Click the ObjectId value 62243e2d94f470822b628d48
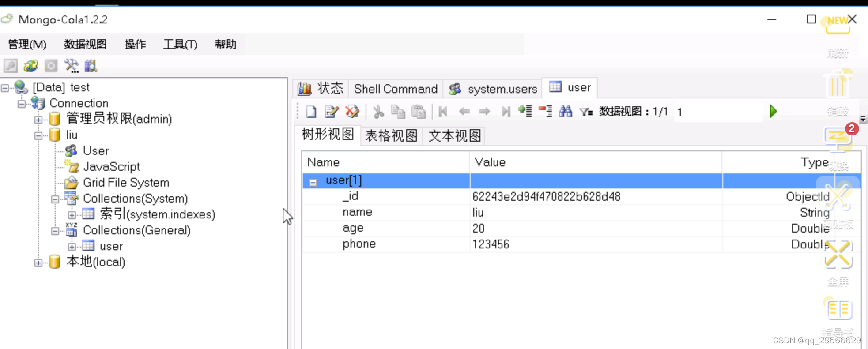The image size is (868, 349). click(x=546, y=197)
